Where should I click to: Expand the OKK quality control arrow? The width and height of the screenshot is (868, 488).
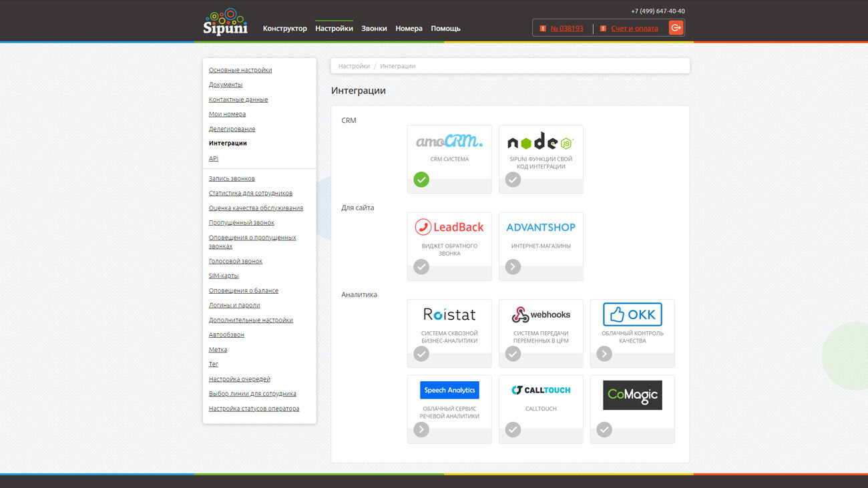604,354
